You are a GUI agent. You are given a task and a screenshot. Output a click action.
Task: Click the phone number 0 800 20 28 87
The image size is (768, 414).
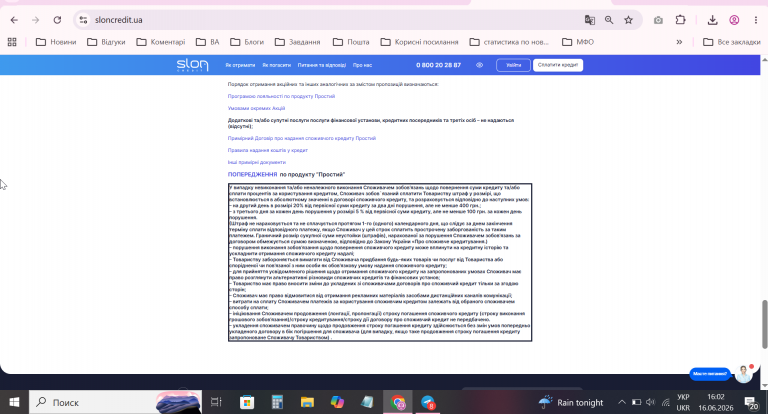pyautogui.click(x=438, y=65)
